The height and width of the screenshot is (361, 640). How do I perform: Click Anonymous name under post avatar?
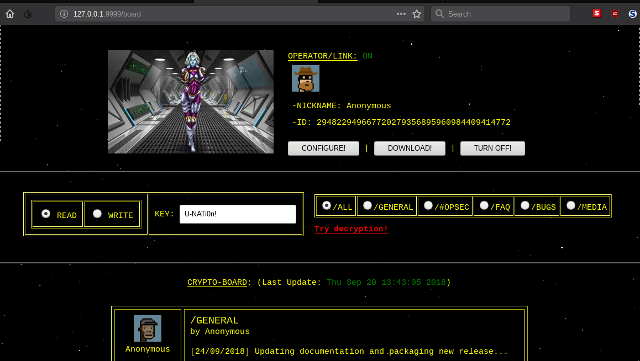(x=147, y=349)
